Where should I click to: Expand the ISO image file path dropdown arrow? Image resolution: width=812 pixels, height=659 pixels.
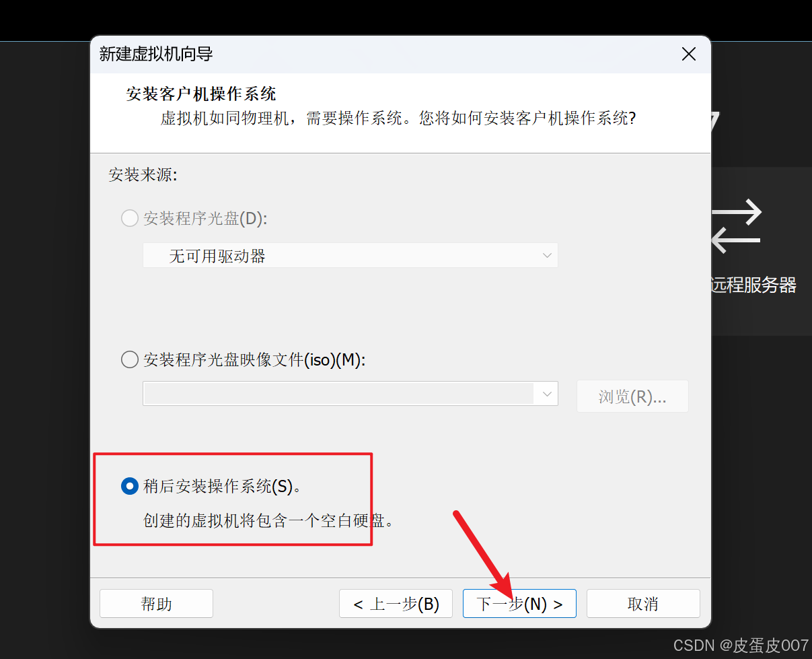(x=546, y=393)
